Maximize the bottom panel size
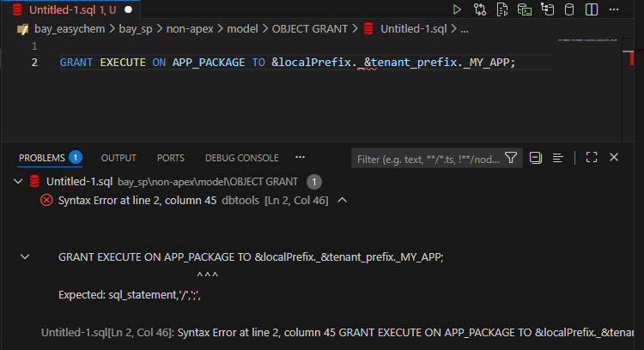Viewport: 644px width, 350px height. coord(592,157)
